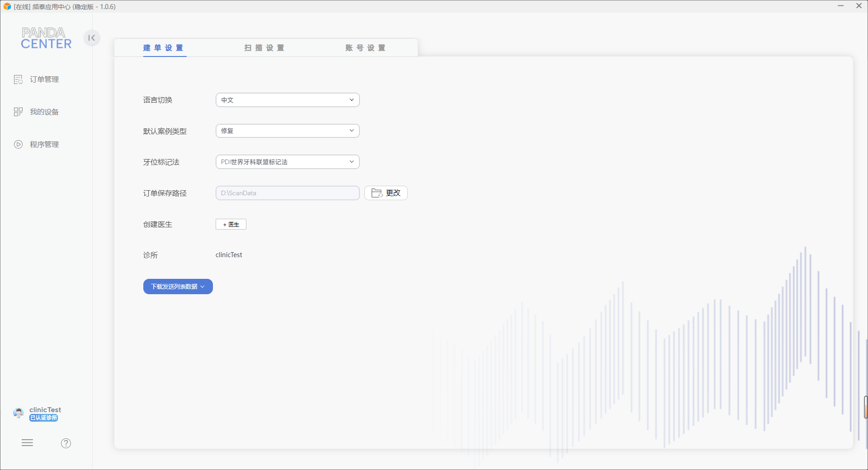Click folder icon on 更改 button
Image resolution: width=868 pixels, height=470 pixels.
pyautogui.click(x=377, y=193)
